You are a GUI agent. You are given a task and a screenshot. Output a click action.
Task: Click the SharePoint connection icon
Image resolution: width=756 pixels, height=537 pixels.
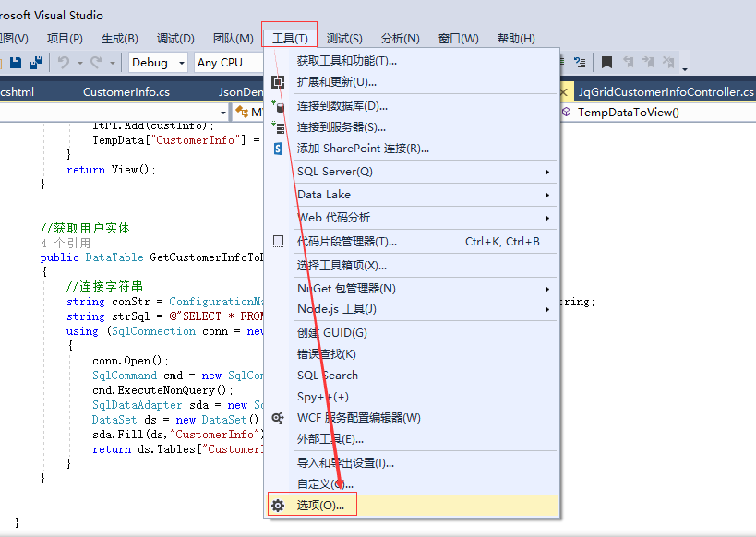(278, 149)
